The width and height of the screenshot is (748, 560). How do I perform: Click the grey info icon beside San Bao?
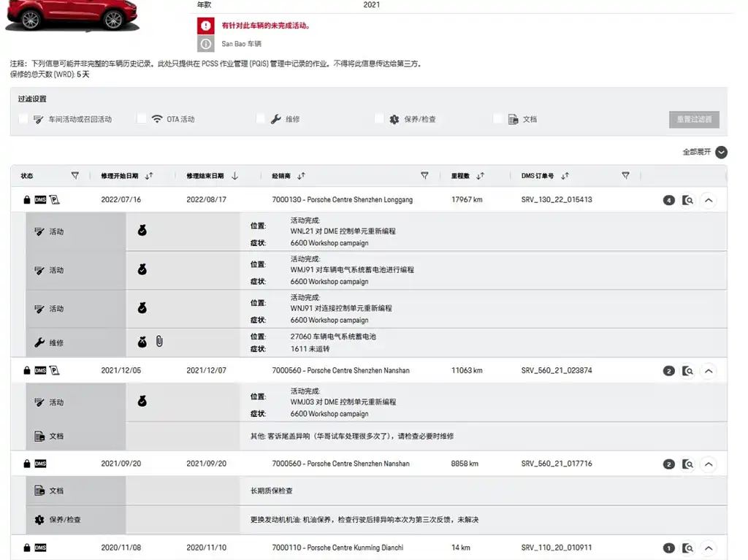tap(205, 44)
